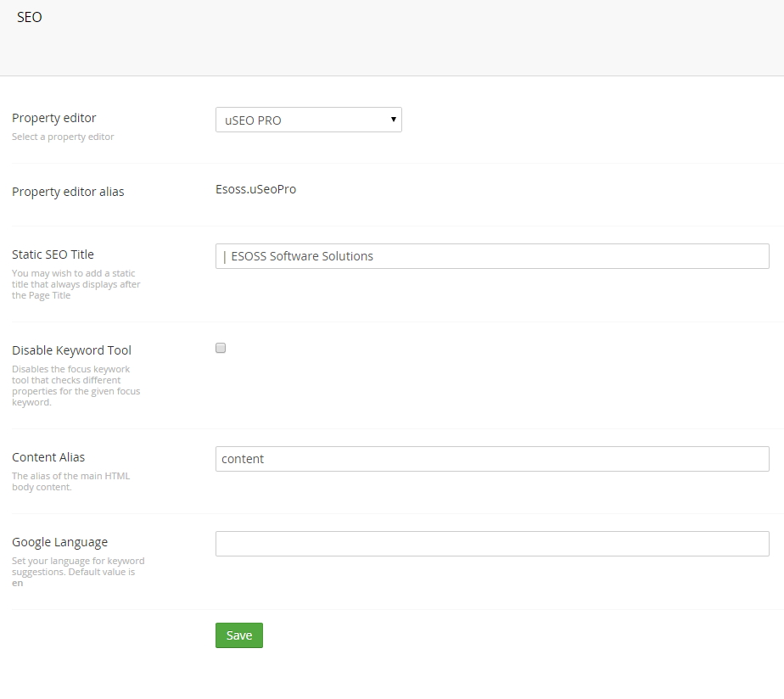Select the Esoss.uSeoPro alias text
The width and height of the screenshot is (784, 699).
pyautogui.click(x=256, y=189)
